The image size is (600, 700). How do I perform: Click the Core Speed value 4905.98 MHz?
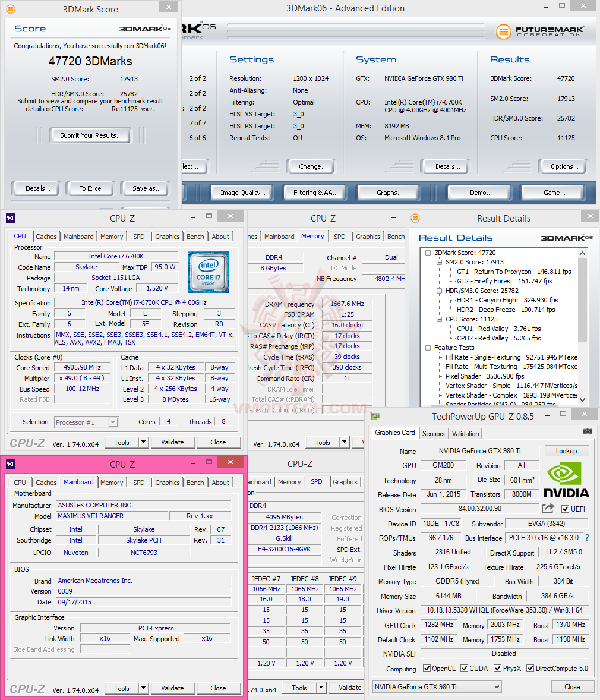click(82, 367)
